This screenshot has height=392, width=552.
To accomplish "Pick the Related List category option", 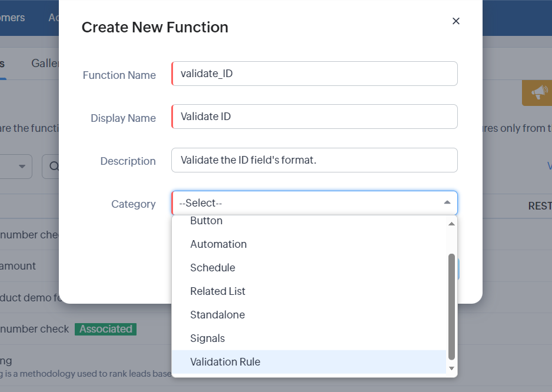I will (218, 291).
